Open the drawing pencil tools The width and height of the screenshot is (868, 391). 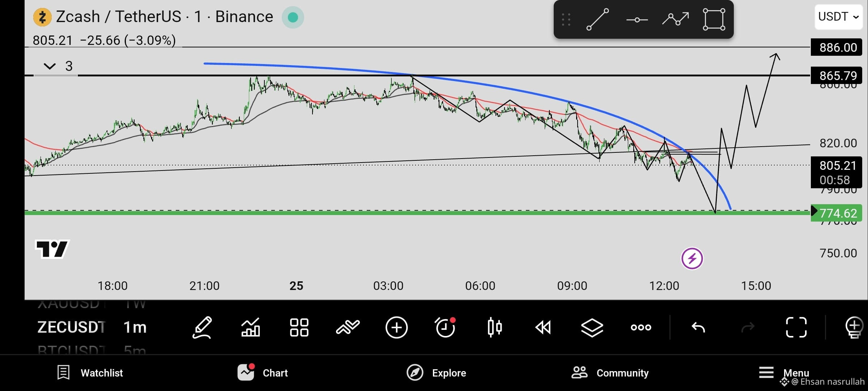202,328
